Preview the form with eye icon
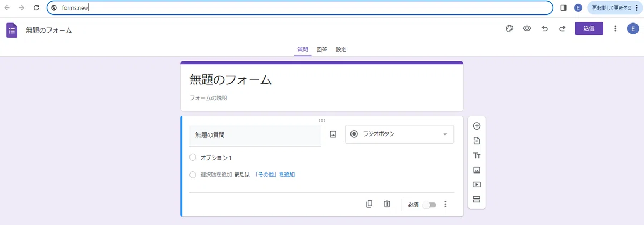Image resolution: width=644 pixels, height=225 pixels. (527, 28)
